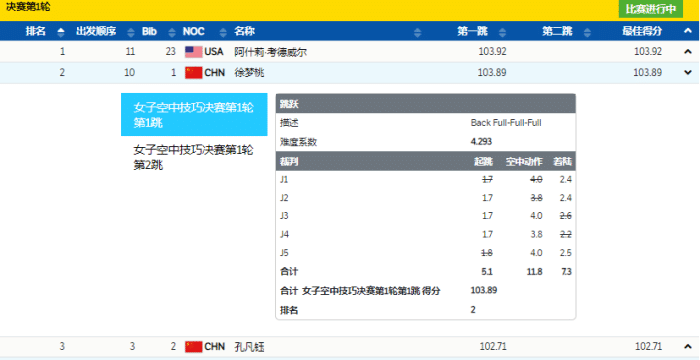Click 决赛第1轮 yellow title bar
Viewport: 700px width, 360px height.
pos(350,10)
